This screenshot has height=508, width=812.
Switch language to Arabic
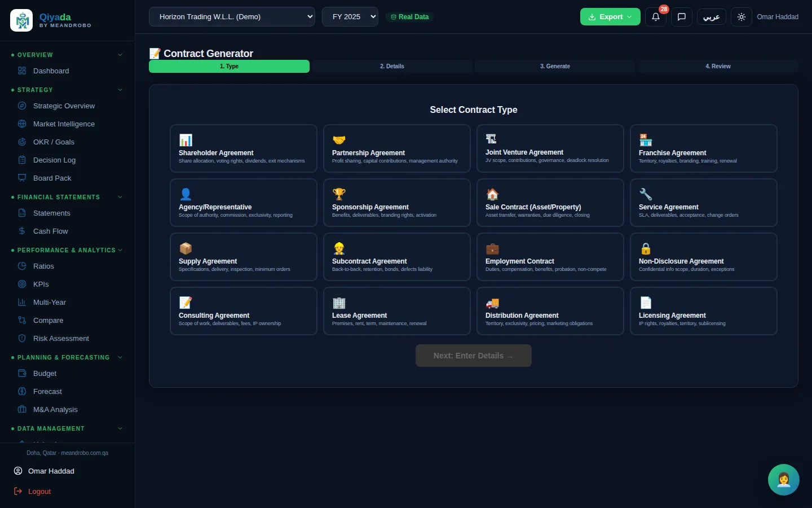coord(712,17)
